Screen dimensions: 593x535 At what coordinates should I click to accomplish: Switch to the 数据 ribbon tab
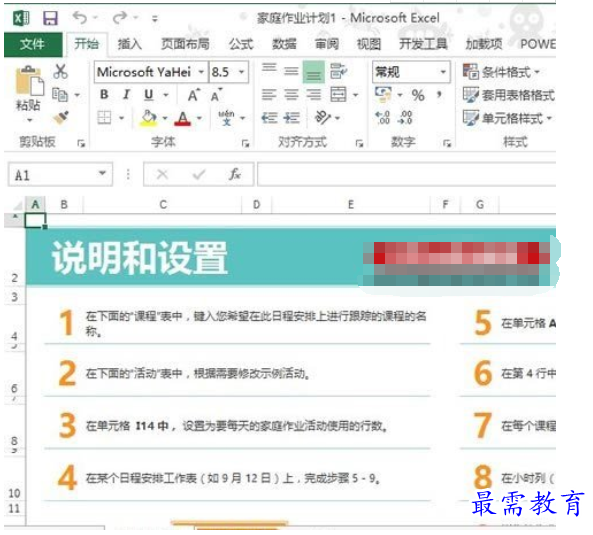tap(284, 44)
